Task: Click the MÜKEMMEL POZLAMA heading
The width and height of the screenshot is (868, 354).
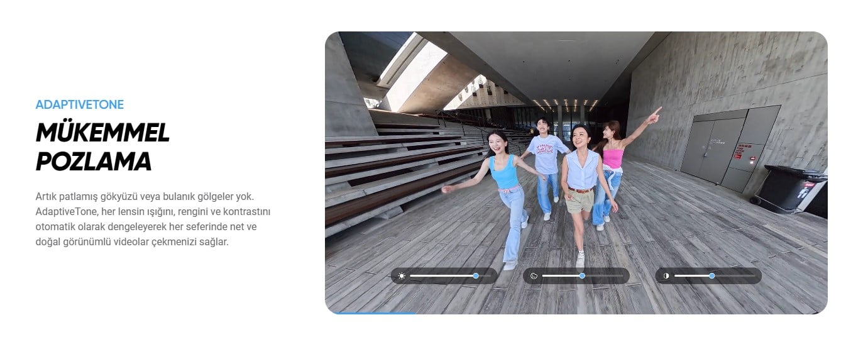Action: pos(102,147)
